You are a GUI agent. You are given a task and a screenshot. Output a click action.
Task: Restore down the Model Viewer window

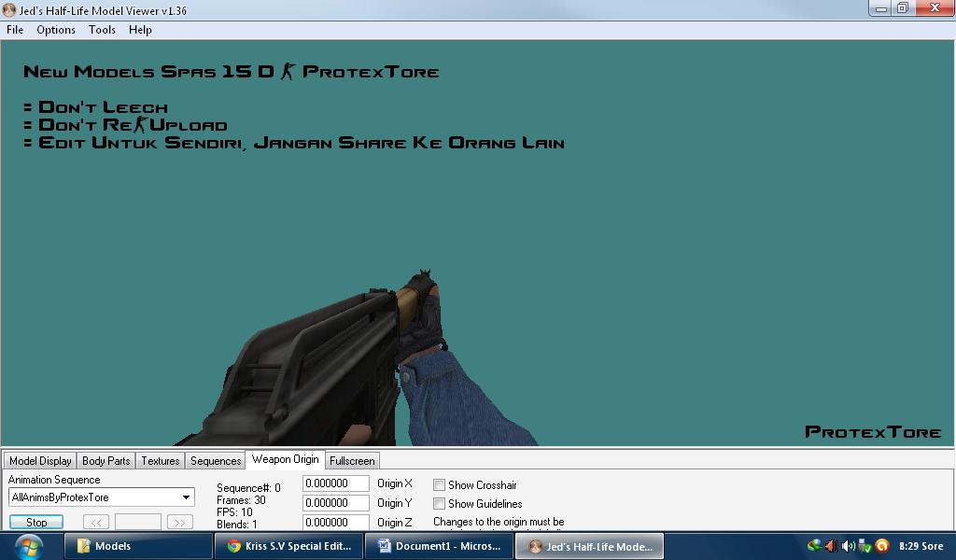[x=903, y=7]
